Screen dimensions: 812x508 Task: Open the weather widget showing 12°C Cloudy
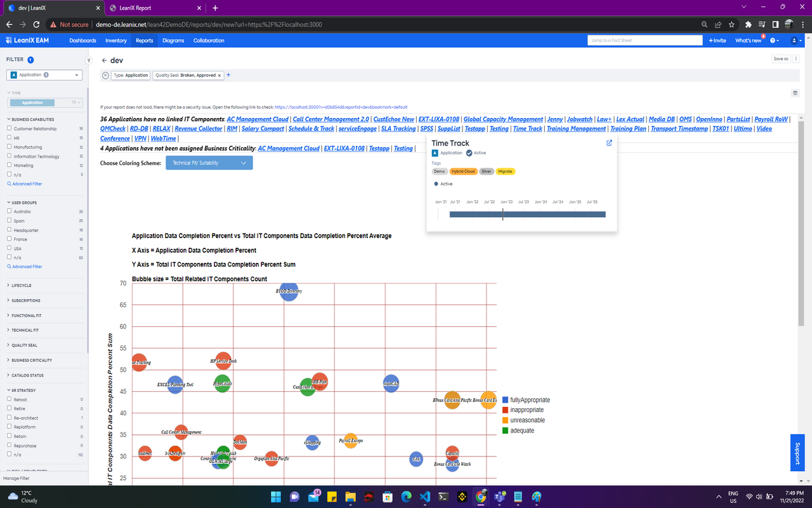23,497
